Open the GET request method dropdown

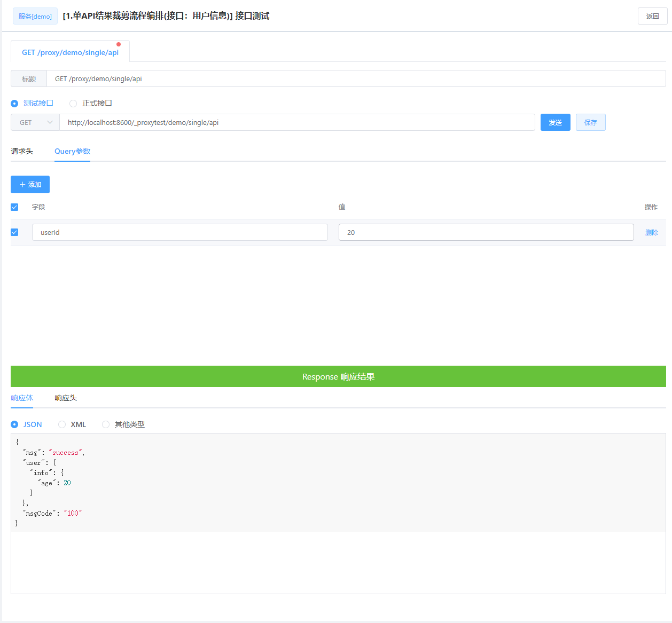pyautogui.click(x=35, y=122)
